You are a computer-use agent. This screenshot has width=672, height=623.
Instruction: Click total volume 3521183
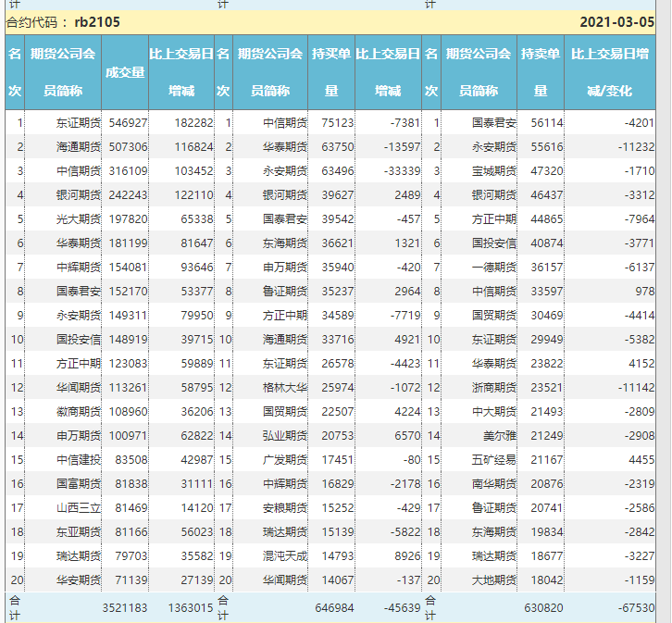pos(125,607)
